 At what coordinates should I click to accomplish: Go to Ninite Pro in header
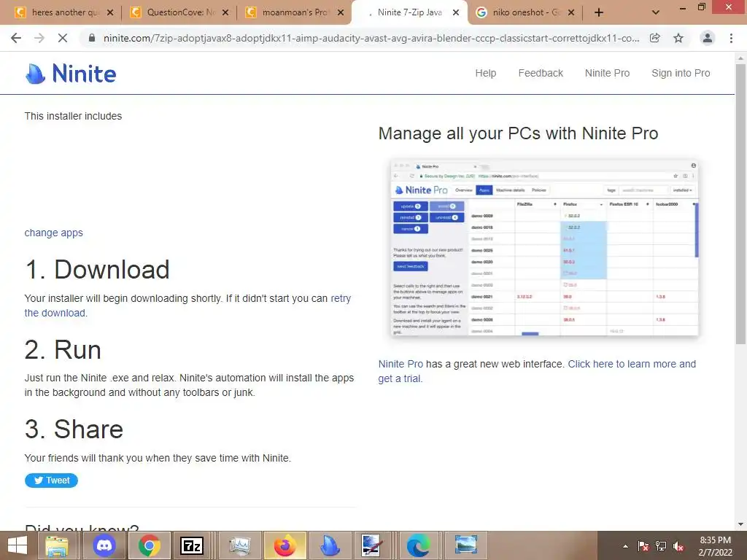(607, 73)
